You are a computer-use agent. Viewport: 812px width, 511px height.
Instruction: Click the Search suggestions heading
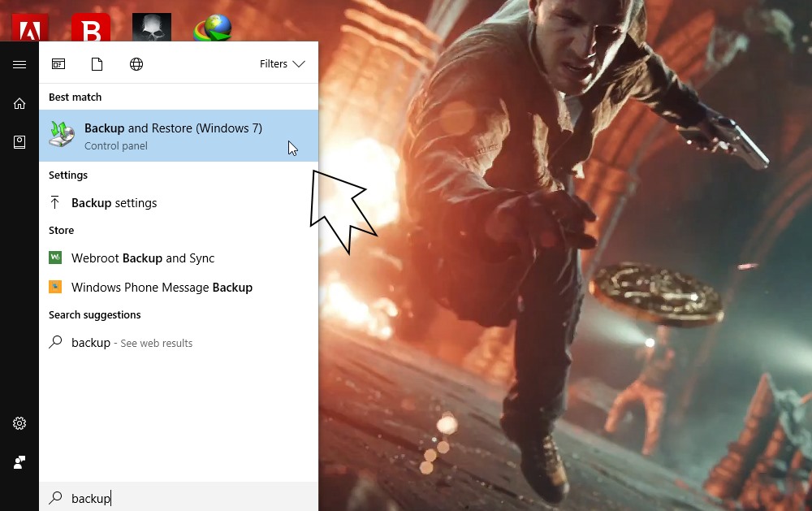pyautogui.click(x=95, y=314)
